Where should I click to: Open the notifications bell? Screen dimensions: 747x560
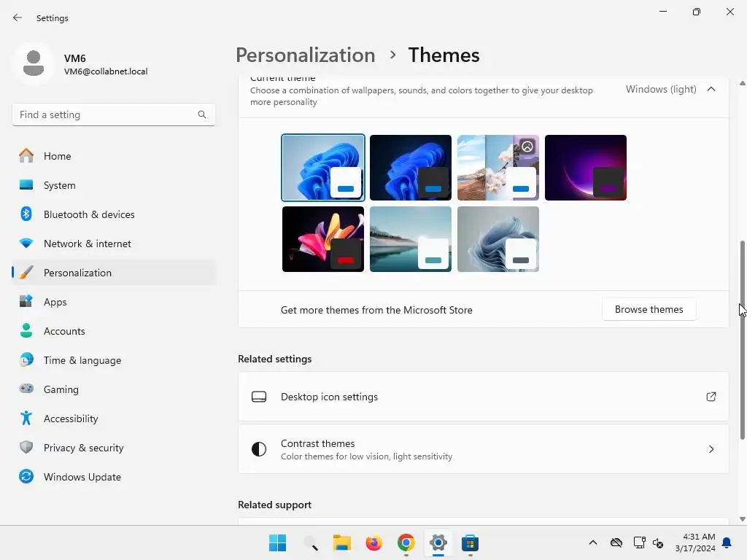pos(727,542)
